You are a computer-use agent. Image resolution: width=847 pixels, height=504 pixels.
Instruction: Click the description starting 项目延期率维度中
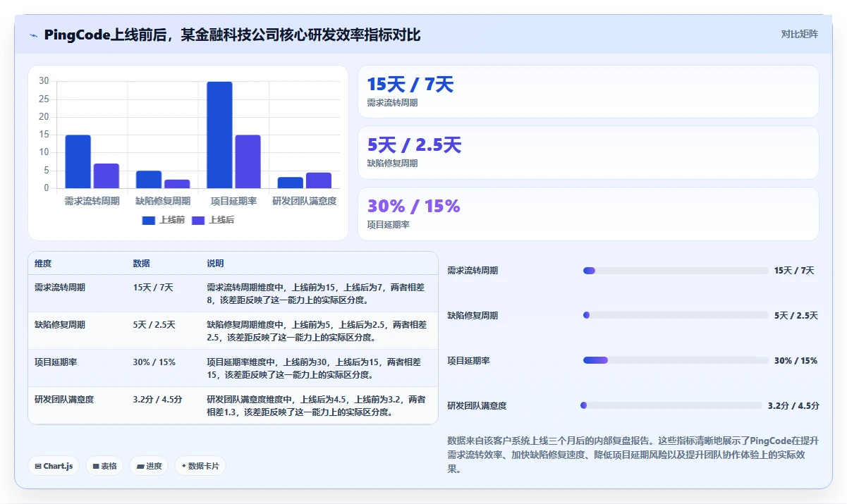(x=315, y=369)
